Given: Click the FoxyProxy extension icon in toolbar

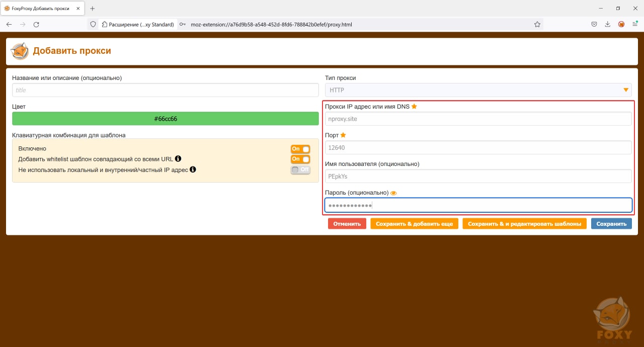Looking at the screenshot, I should [621, 24].
